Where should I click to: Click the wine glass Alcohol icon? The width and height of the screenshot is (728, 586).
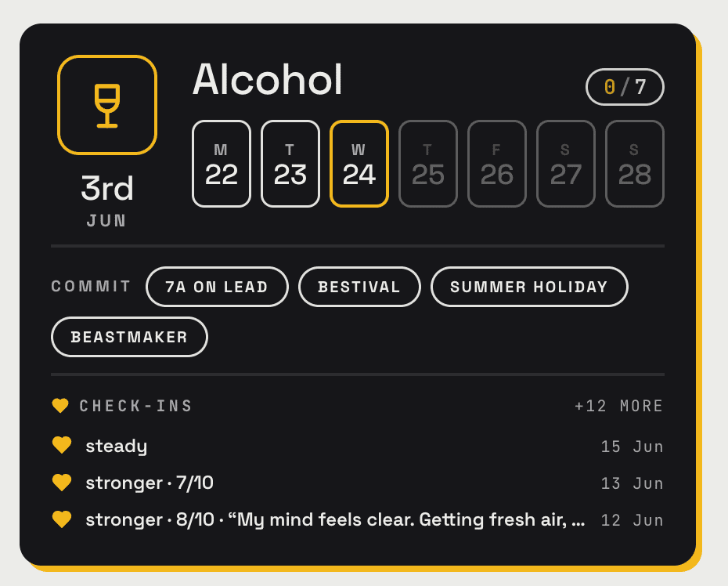(107, 105)
